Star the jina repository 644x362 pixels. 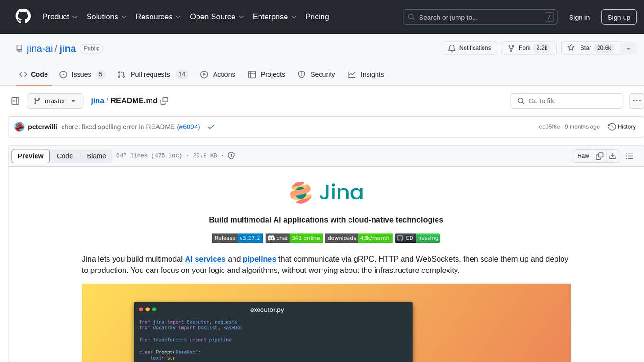coord(590,48)
